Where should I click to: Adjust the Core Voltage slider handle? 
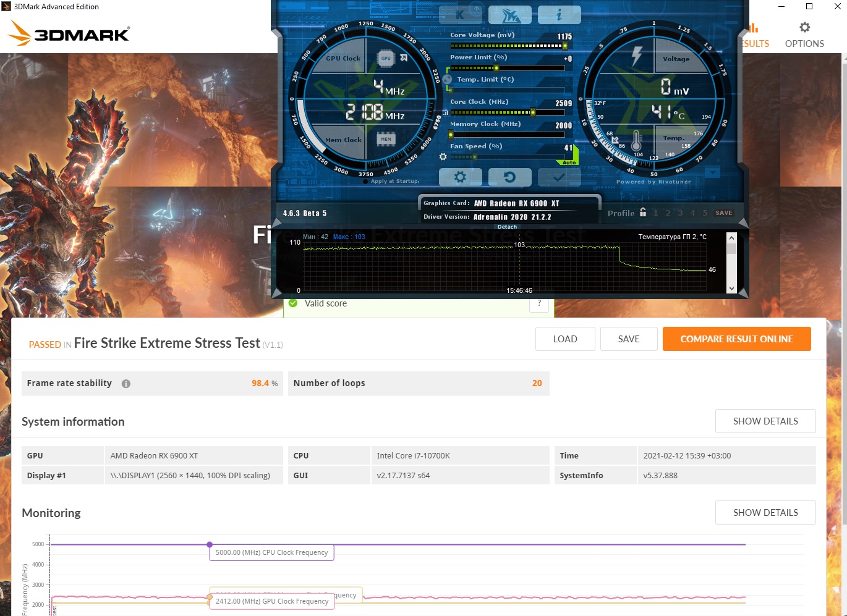[564, 46]
